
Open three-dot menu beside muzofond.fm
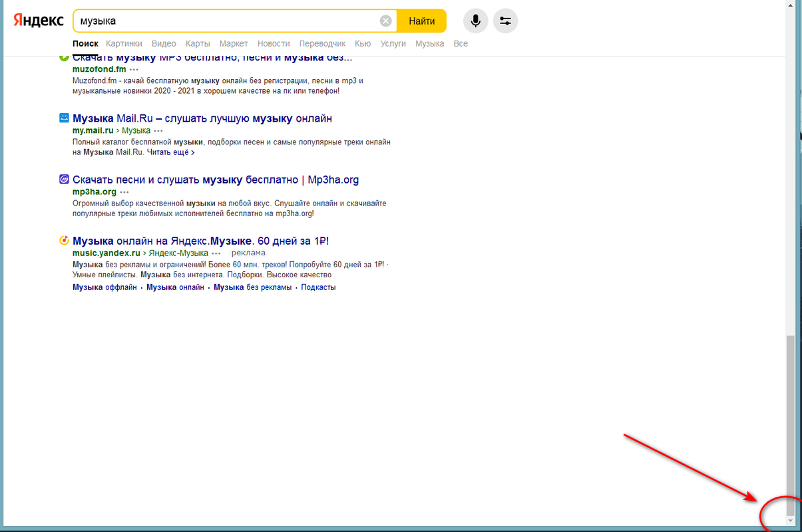click(134, 70)
